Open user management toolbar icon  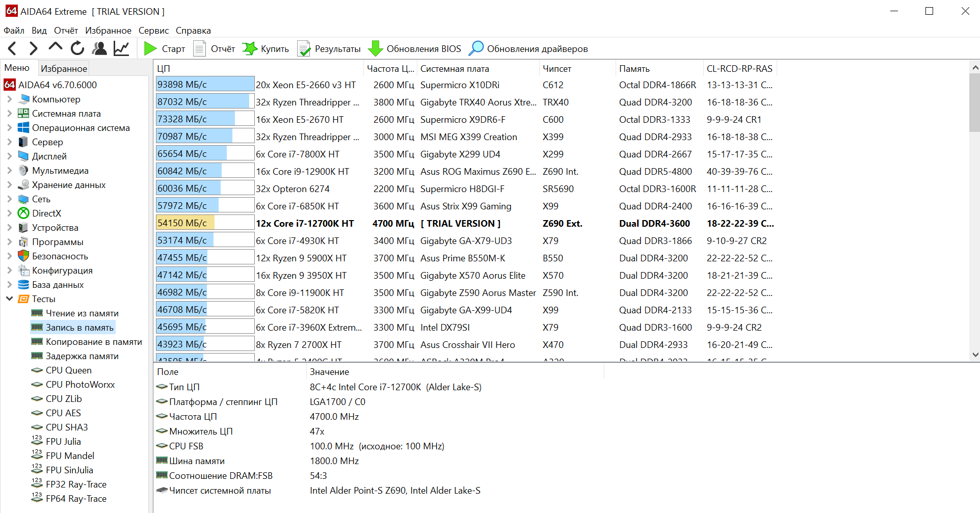pos(99,48)
